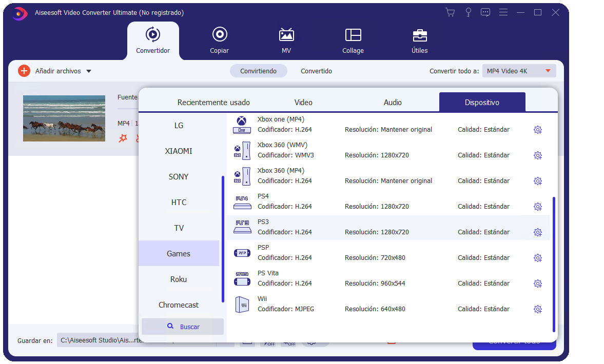Select the Xbox one (MP4) profile name
The height and width of the screenshot is (364, 604).
(281, 119)
